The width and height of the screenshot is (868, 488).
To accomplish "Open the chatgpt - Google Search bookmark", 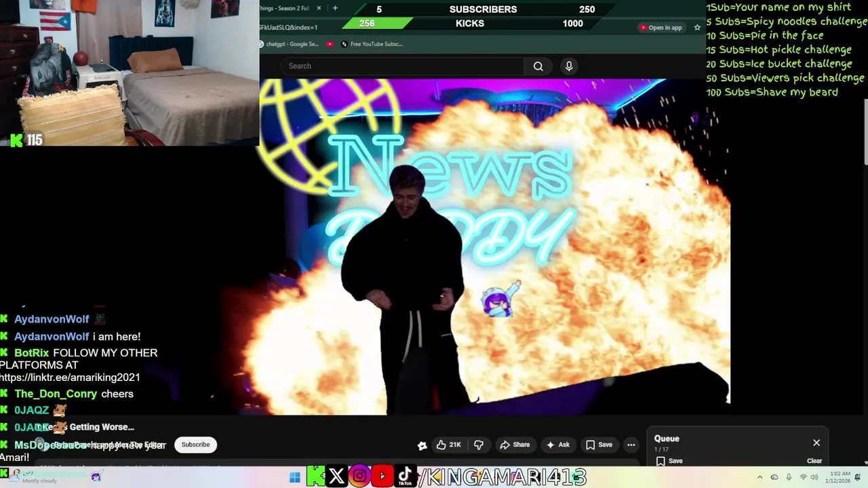I will pyautogui.click(x=288, y=44).
